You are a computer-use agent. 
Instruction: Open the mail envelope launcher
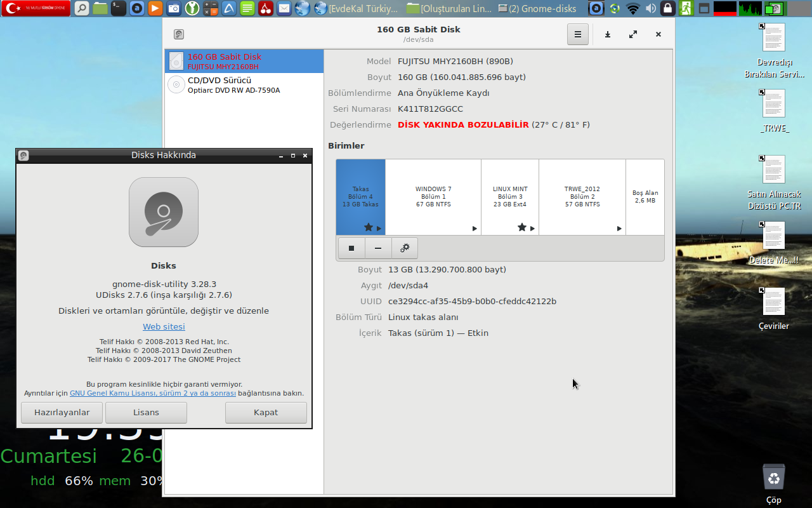284,8
